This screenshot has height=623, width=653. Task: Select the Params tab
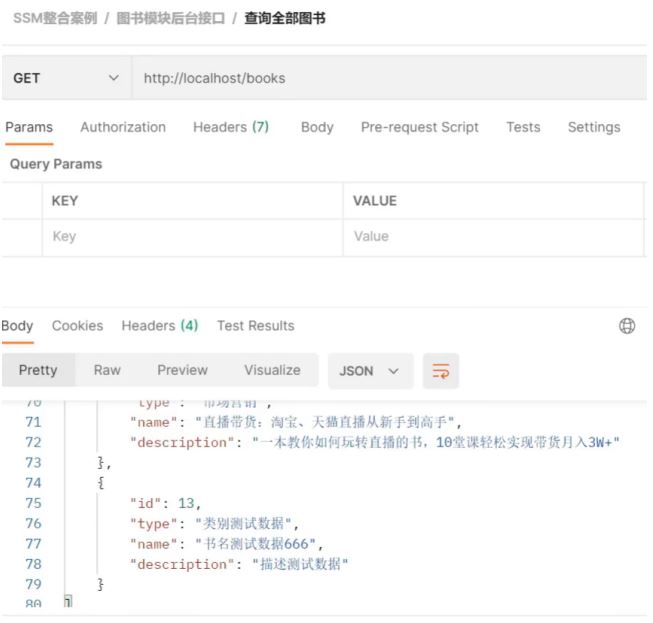point(29,127)
